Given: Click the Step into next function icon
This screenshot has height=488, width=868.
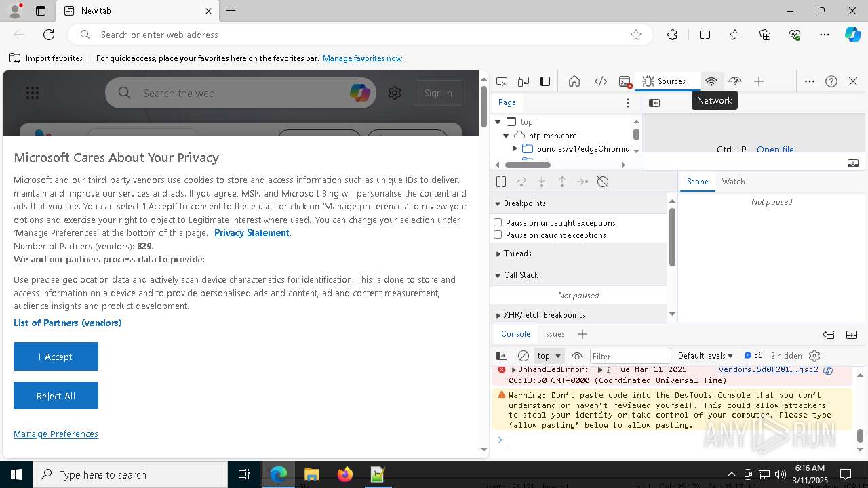Looking at the screenshot, I should point(542,182).
